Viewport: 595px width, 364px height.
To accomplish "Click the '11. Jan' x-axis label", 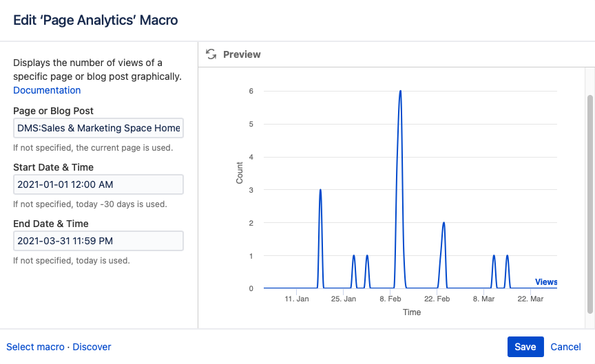I will click(297, 299).
